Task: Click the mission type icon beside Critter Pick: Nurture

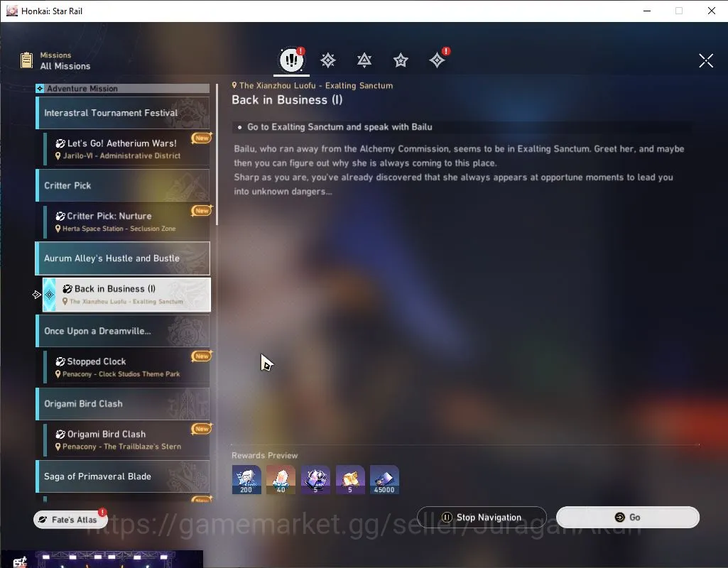Action: pos(60,217)
